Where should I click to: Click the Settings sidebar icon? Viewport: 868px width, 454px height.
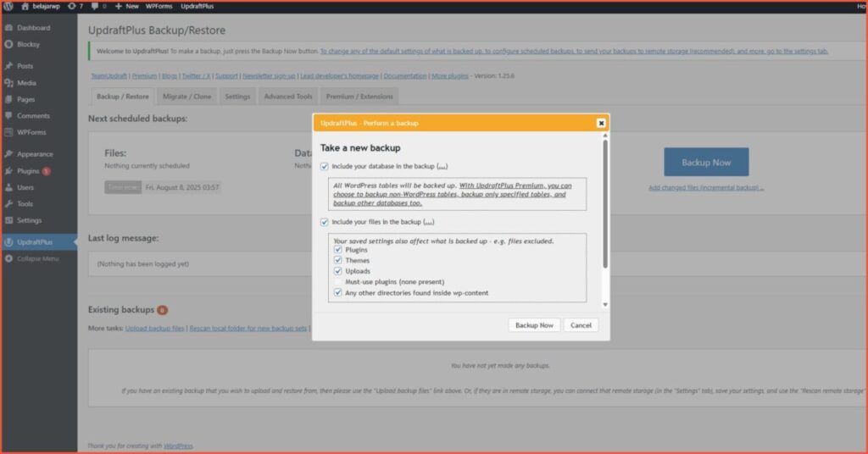[x=8, y=220]
